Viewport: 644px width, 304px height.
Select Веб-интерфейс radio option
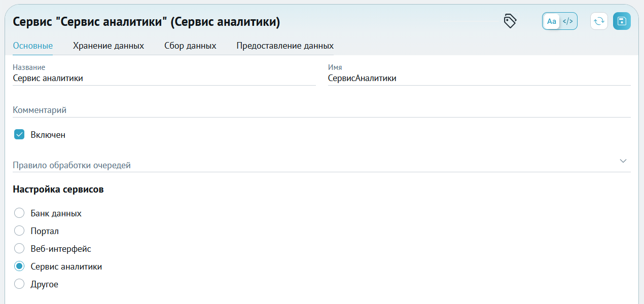click(19, 249)
